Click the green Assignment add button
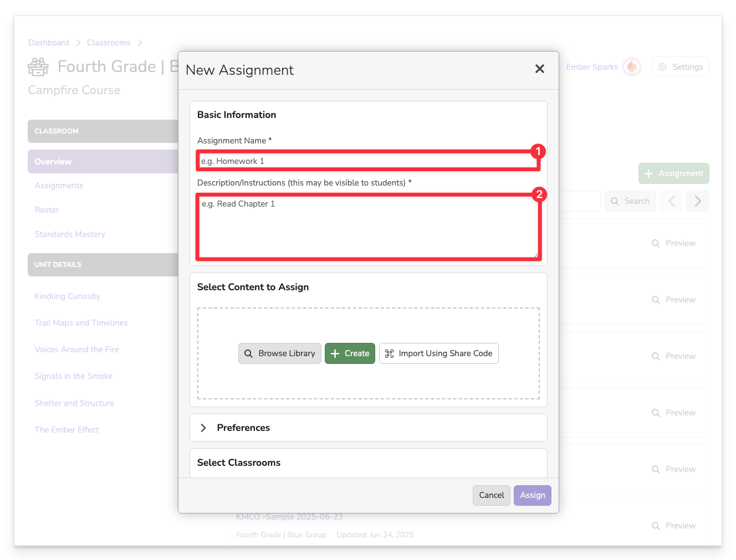The width and height of the screenshot is (736, 560). 673,173
